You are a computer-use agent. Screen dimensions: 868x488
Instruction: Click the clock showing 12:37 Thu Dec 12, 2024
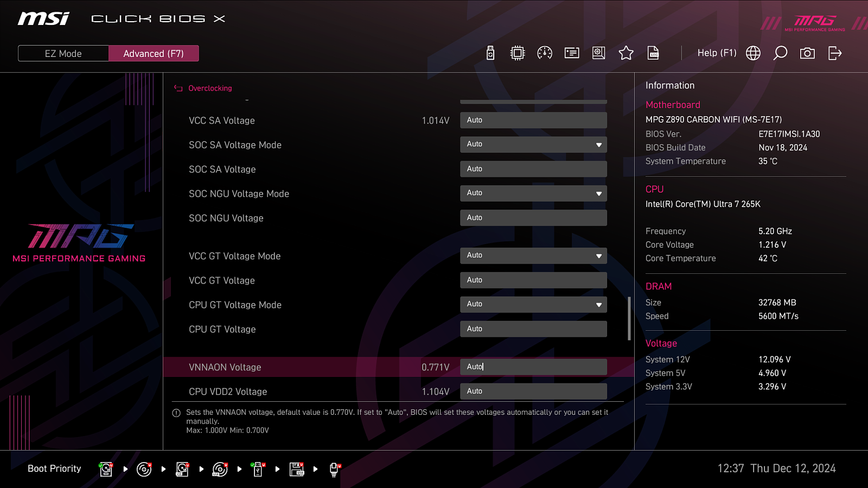click(x=777, y=468)
